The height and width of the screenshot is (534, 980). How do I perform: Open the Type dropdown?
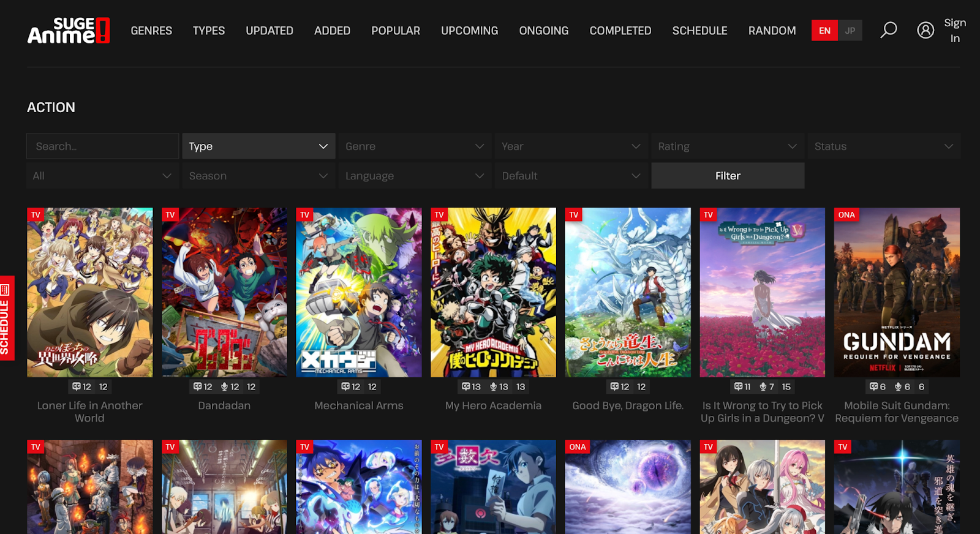click(258, 146)
